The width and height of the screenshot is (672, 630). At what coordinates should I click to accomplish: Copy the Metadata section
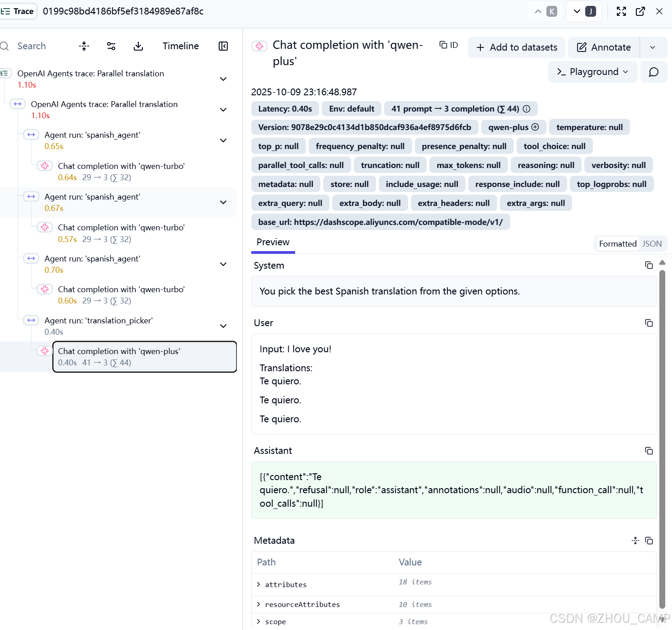(x=649, y=541)
